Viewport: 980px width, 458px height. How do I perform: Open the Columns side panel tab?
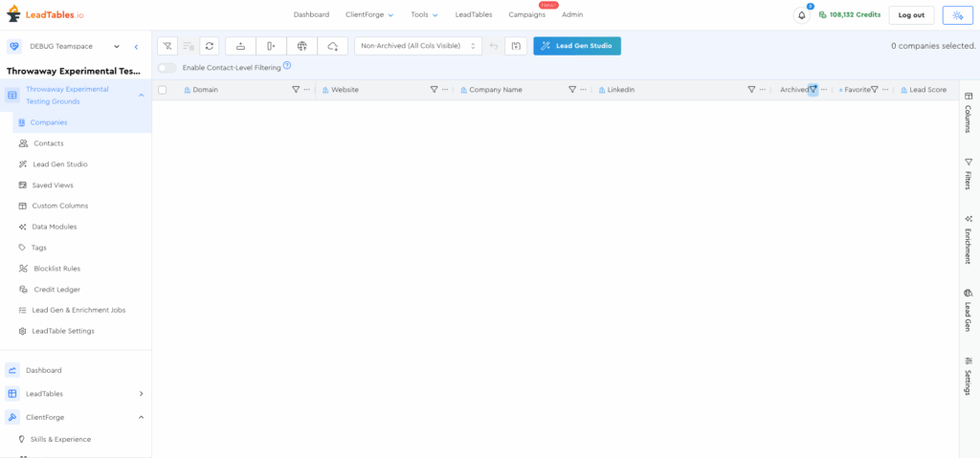pos(969,113)
